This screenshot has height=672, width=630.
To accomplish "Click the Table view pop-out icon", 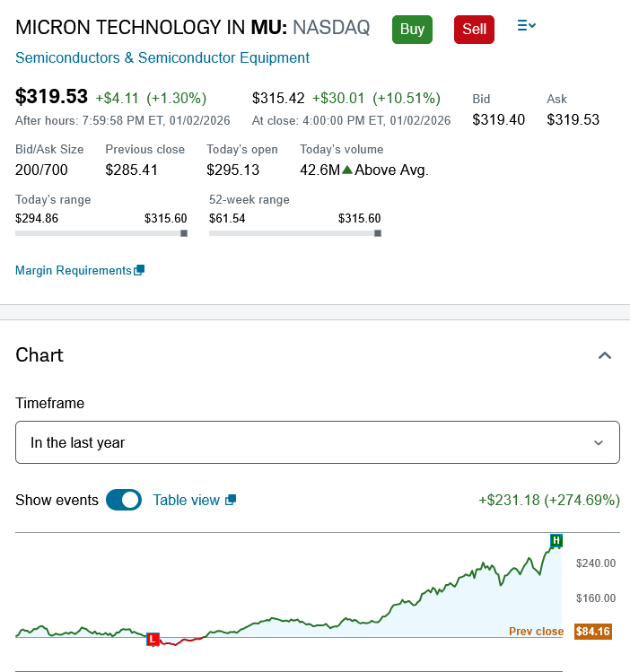I will click(x=231, y=500).
